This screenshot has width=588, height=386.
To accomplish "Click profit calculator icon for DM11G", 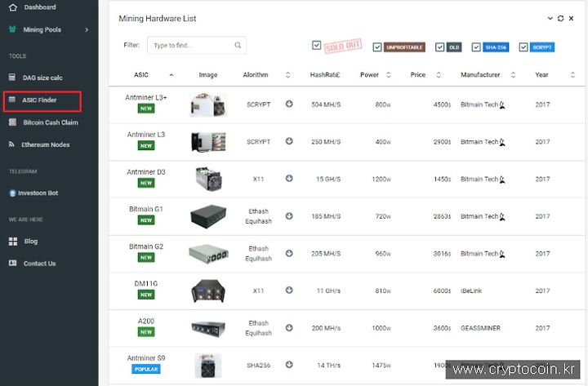I will pos(289,290).
